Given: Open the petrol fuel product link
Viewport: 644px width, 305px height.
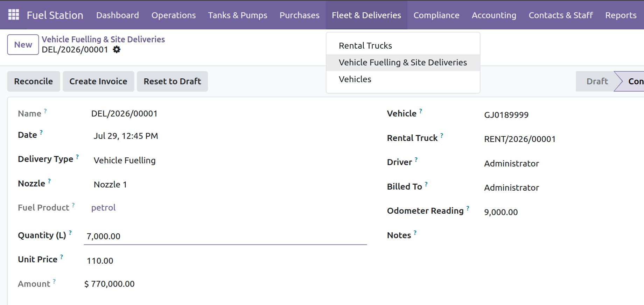Looking at the screenshot, I should click(x=103, y=208).
